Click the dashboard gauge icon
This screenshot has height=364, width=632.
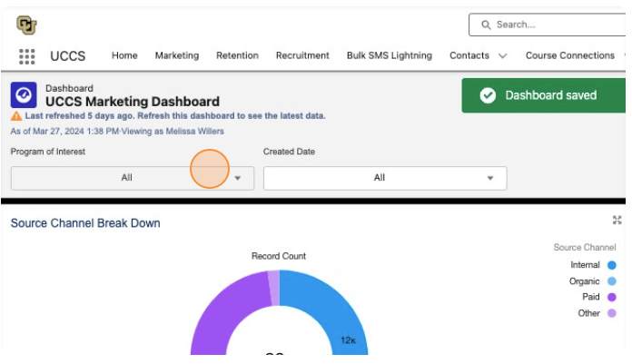(x=24, y=95)
